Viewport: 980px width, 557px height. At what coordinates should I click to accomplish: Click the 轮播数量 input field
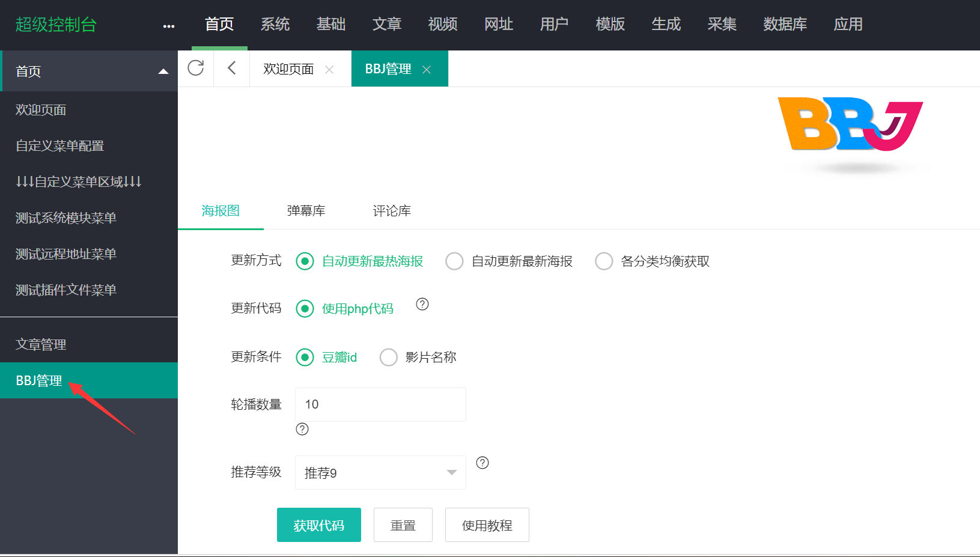tap(380, 404)
